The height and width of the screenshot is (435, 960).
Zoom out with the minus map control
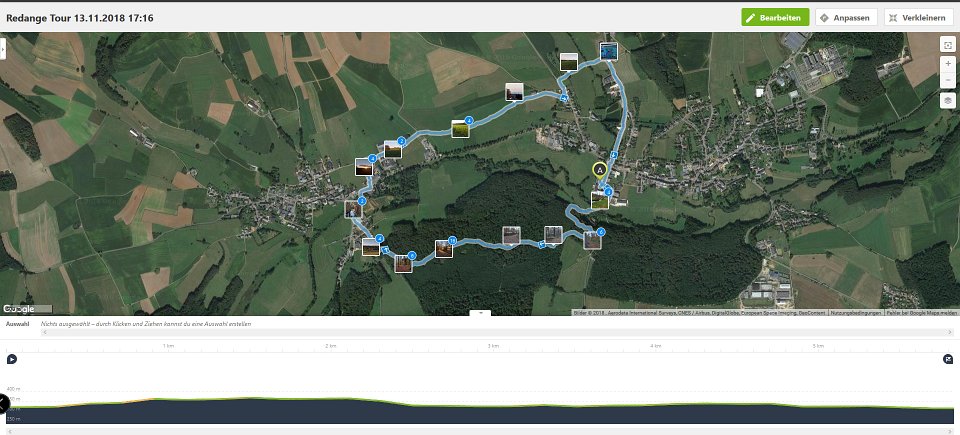pos(948,81)
